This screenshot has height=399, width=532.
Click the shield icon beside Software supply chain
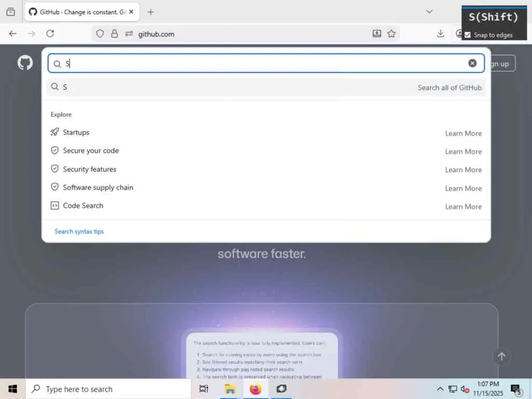[55, 187]
